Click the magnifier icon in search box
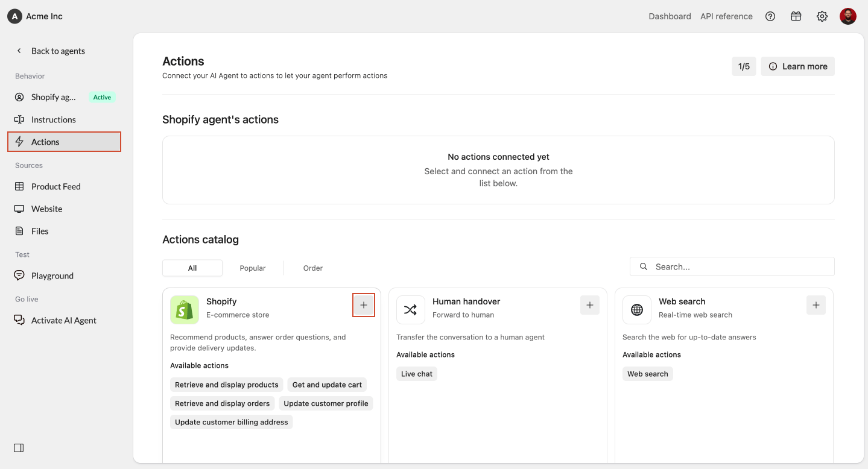 644,266
